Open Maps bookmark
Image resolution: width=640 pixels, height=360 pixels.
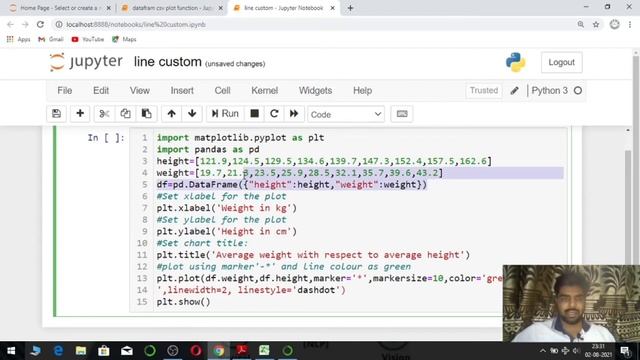[124, 40]
